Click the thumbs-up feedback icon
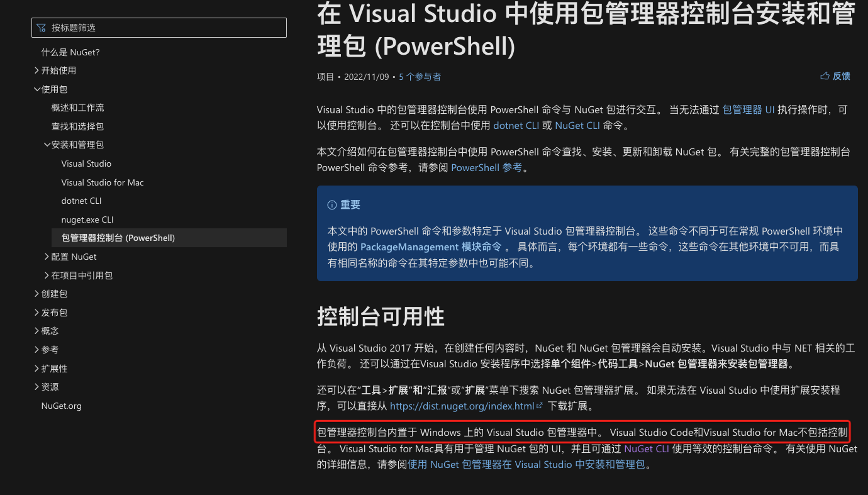868x495 pixels. coord(825,76)
